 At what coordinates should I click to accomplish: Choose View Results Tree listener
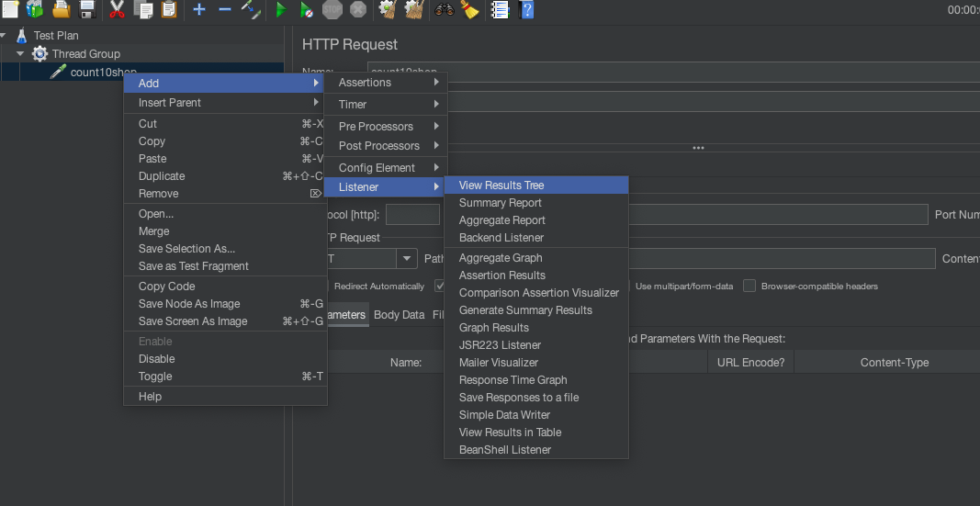coord(536,185)
